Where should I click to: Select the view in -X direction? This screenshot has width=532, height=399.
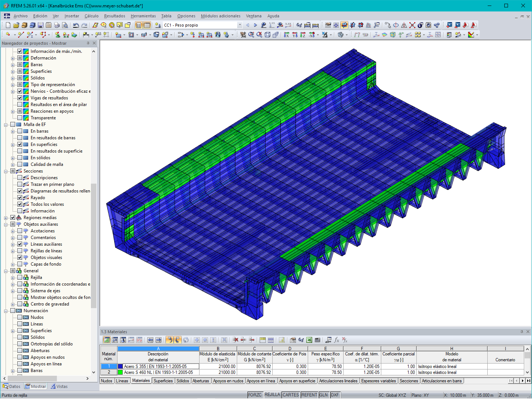pos(312,34)
